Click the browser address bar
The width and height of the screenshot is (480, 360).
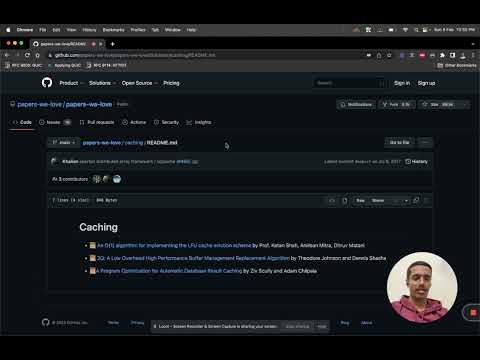[x=207, y=55]
